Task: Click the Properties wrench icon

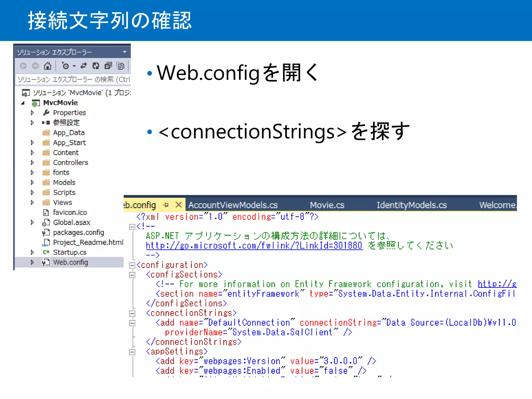Action: coord(46,113)
